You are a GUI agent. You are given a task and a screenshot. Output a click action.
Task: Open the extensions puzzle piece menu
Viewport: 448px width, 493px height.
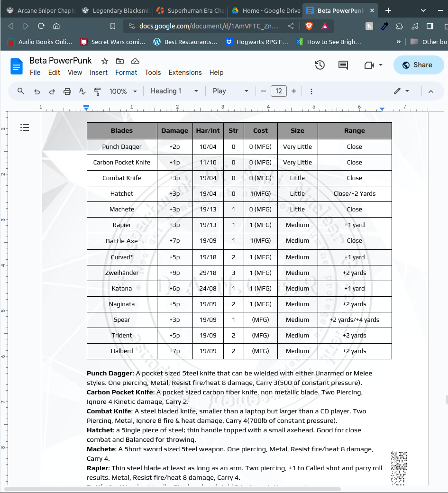[x=400, y=26]
